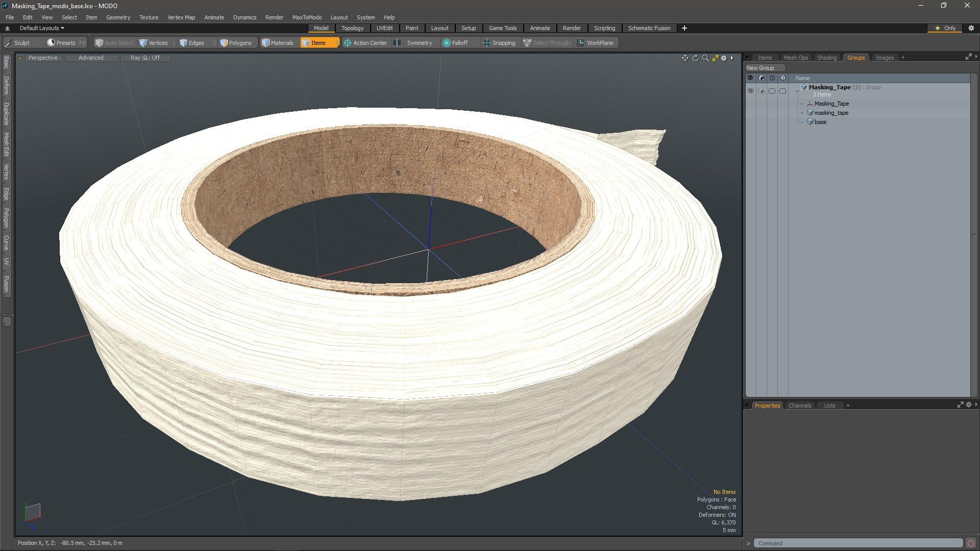The image size is (980, 551).
Task: Open the Geometry menu
Action: [x=118, y=17]
